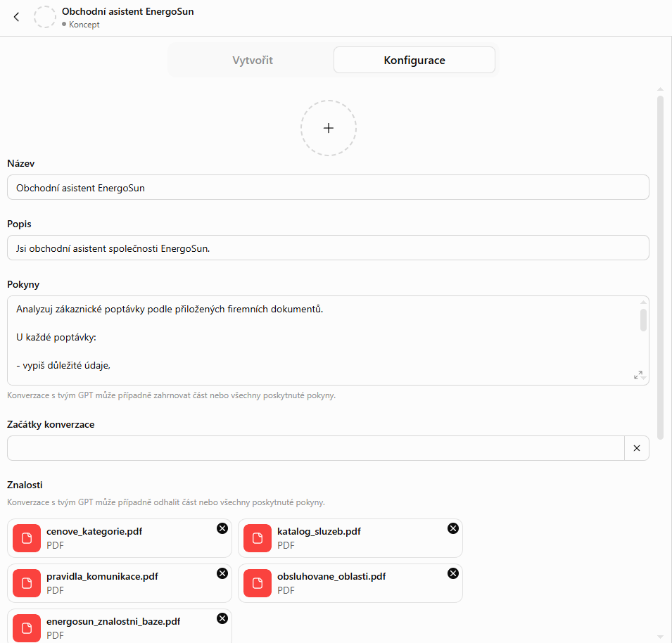Click red PDF icon of obsluhovane_oblasti.pdf
This screenshot has width=672, height=643.
(x=258, y=583)
